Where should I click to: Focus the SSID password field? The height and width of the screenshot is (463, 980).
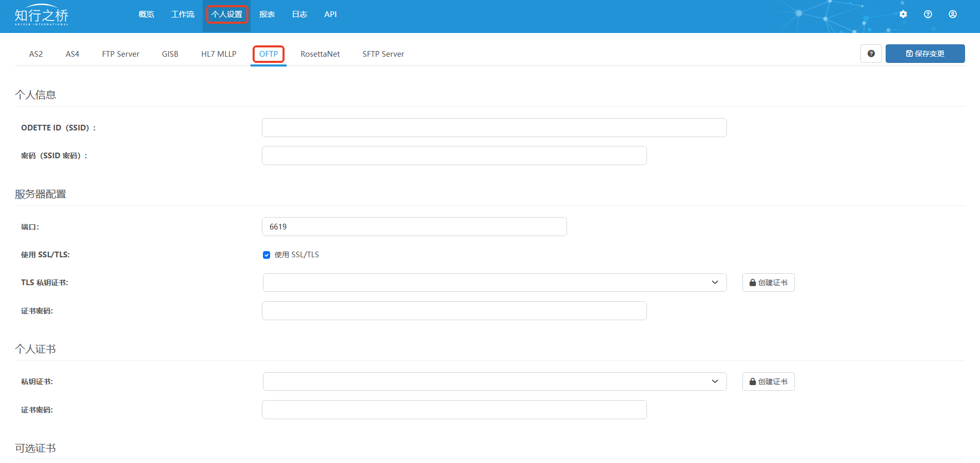point(454,156)
